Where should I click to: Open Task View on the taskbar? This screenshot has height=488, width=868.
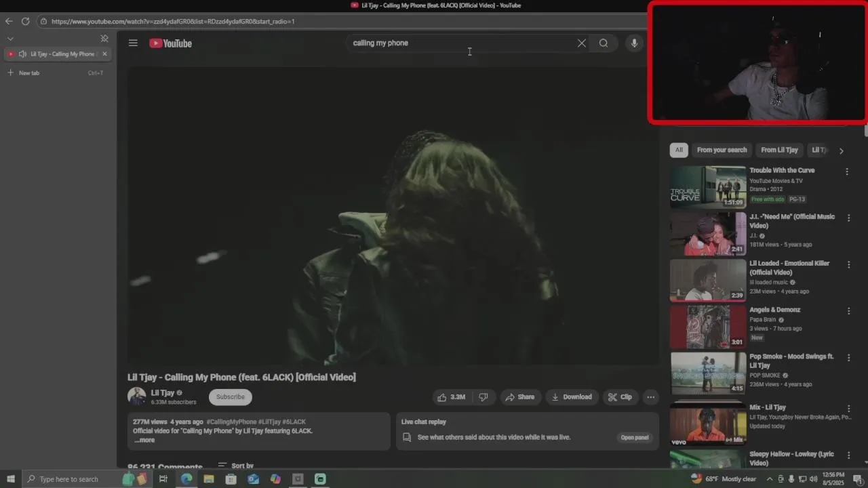point(163,479)
